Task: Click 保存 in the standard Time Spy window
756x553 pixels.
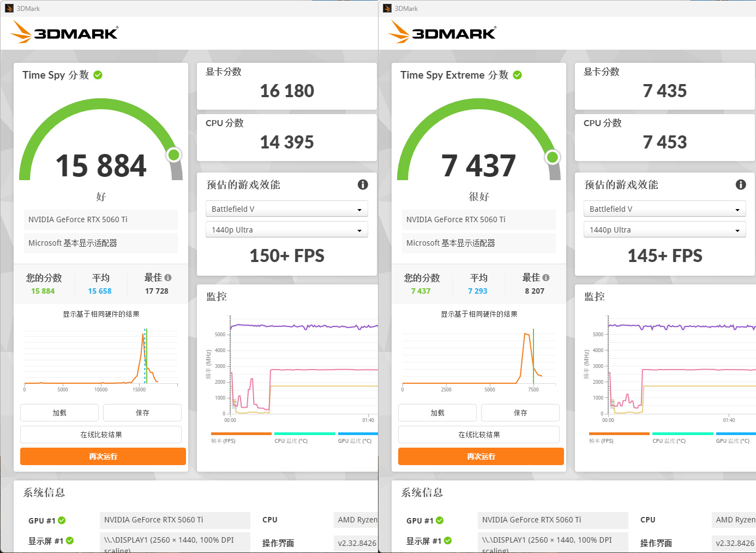Action: tap(142, 413)
